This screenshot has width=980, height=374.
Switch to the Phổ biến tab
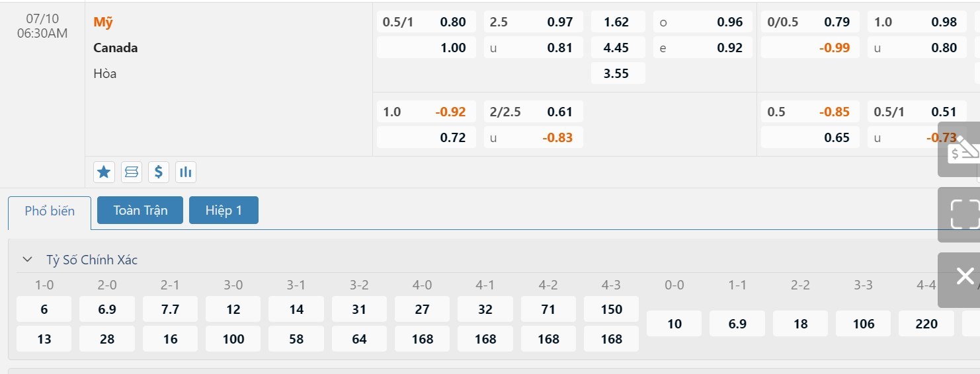pyautogui.click(x=50, y=211)
